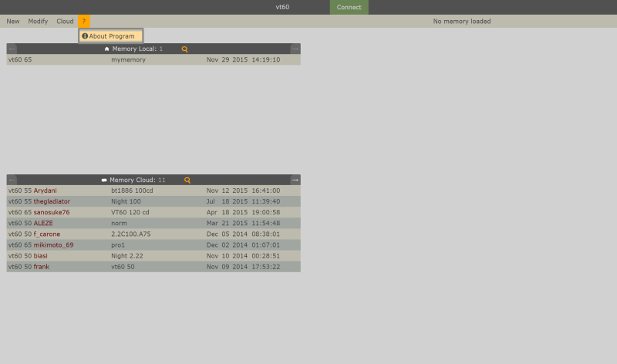Click date Nov 09 2014 17:53:22
The height and width of the screenshot is (364, 617).
[x=243, y=267]
